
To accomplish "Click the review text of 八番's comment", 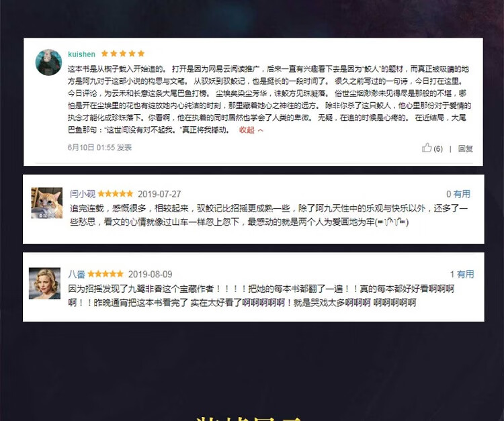I will [x=261, y=295].
